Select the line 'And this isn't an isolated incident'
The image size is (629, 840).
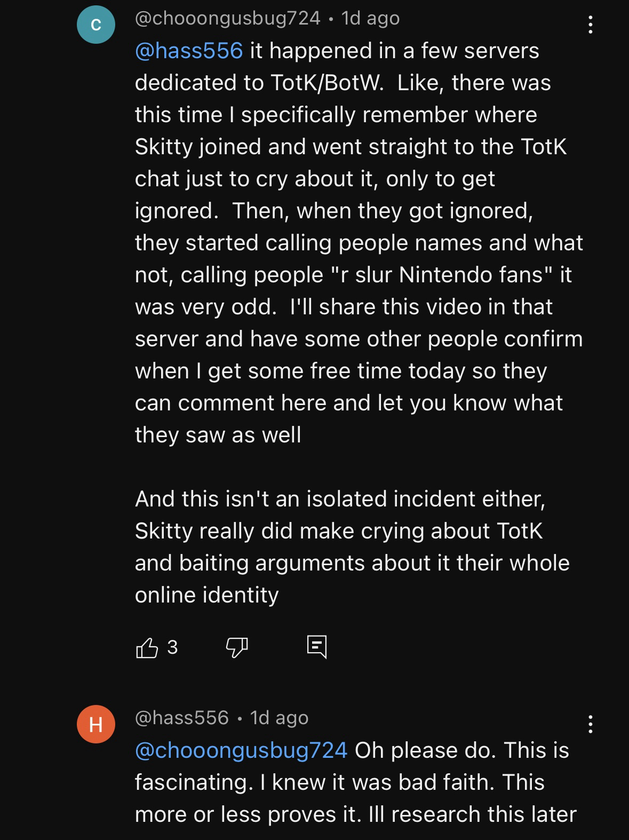coord(340,499)
